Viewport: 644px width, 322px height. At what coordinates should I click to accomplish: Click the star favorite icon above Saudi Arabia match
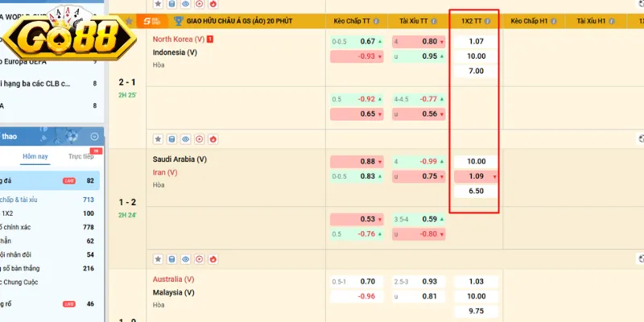click(x=158, y=138)
